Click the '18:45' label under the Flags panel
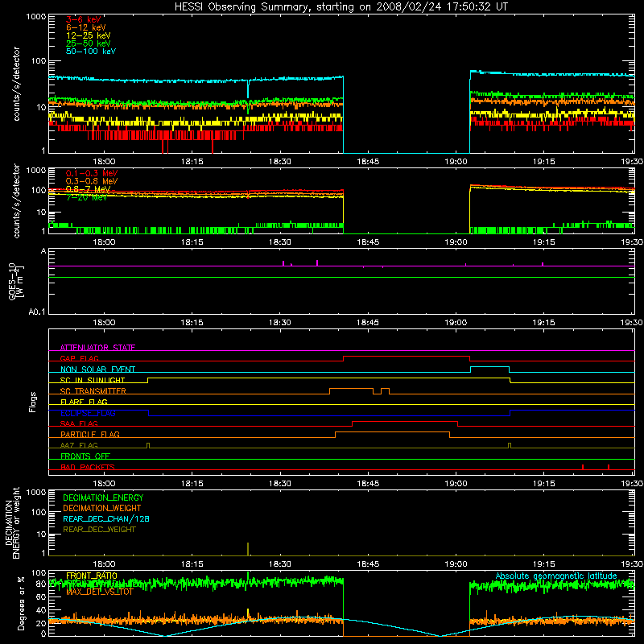The height and width of the screenshot is (644, 644). click(x=368, y=484)
